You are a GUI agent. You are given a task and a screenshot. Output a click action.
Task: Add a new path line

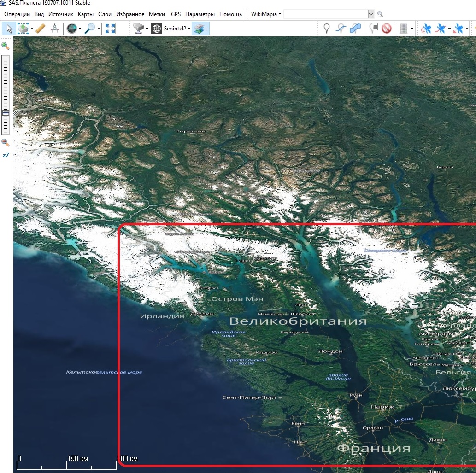click(x=341, y=29)
